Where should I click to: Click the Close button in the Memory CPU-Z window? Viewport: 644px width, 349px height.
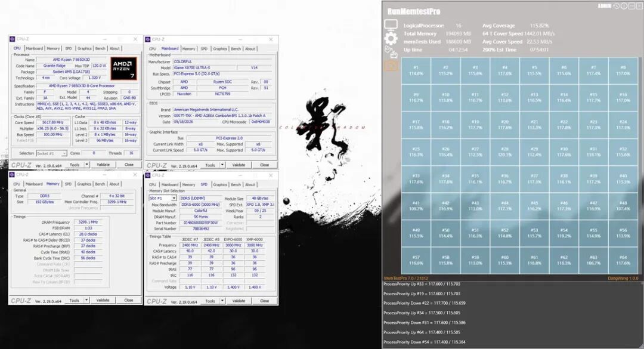[129, 300]
